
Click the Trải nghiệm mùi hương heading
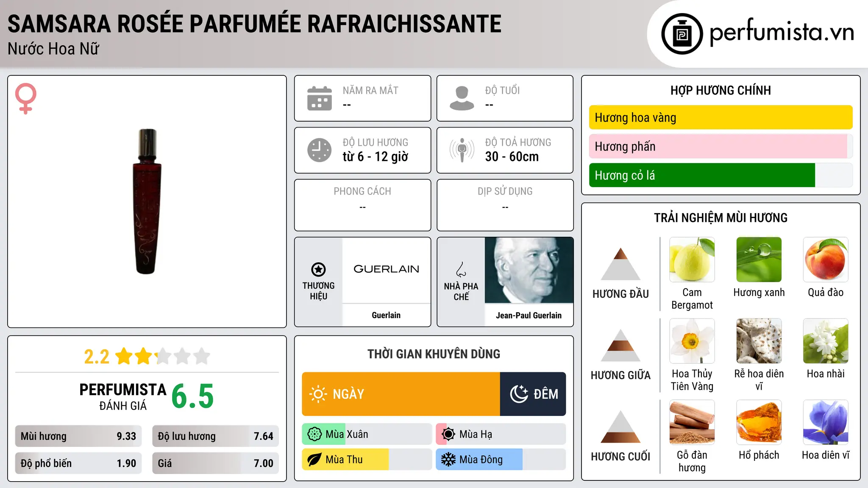coord(721,218)
